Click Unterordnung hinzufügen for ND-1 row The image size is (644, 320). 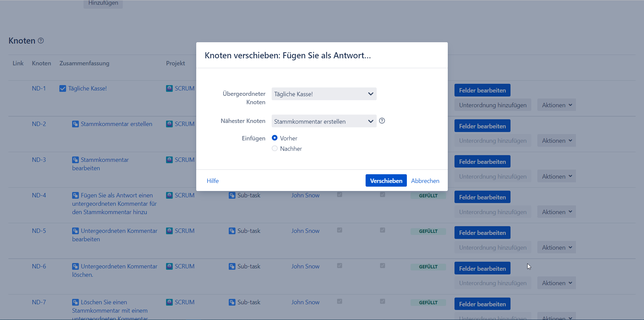pyautogui.click(x=492, y=105)
